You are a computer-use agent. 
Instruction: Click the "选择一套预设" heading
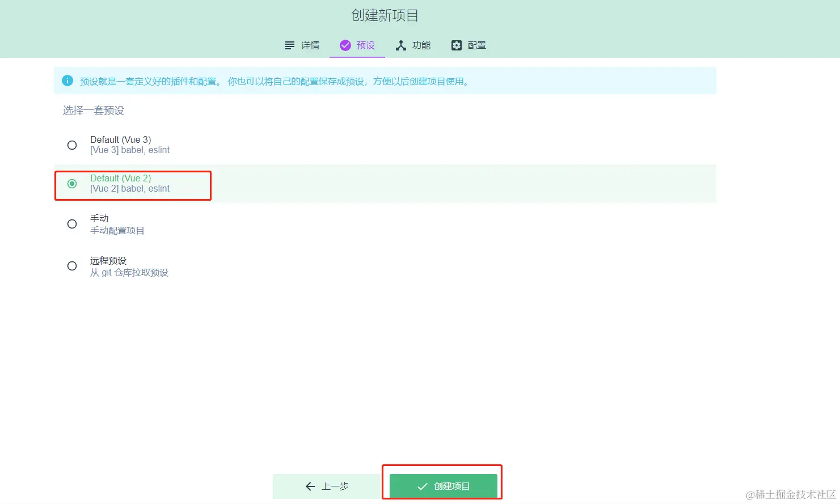[94, 111]
